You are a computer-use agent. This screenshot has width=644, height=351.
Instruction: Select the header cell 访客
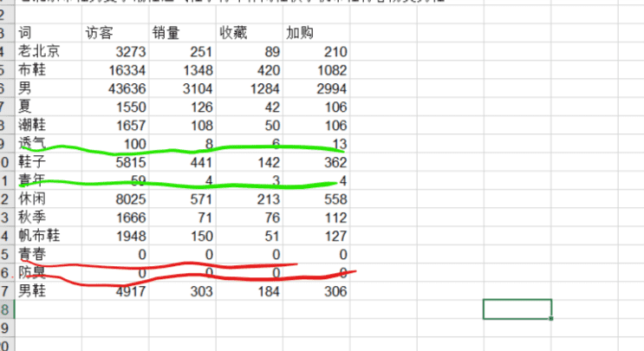point(115,33)
